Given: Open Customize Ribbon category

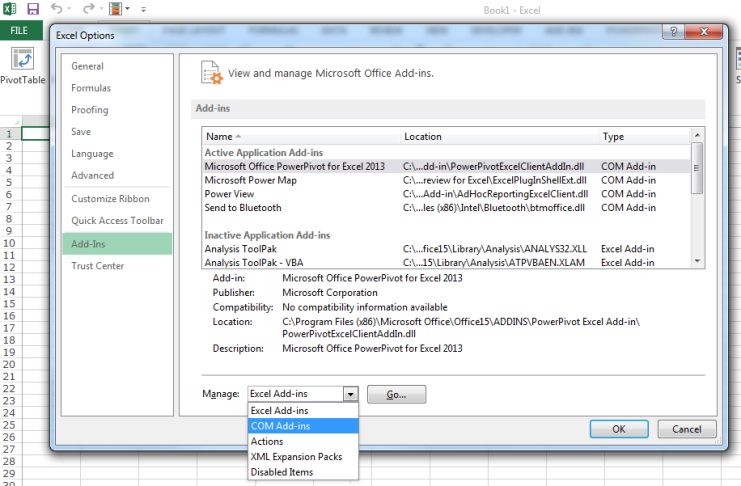Looking at the screenshot, I should click(110, 199).
